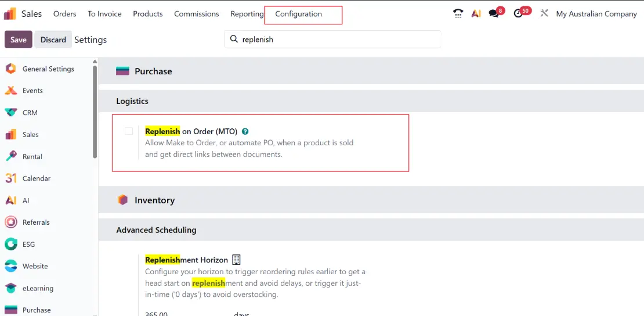This screenshot has height=316, width=644.
Task: Click the settings search field with replenish
Action: point(332,39)
